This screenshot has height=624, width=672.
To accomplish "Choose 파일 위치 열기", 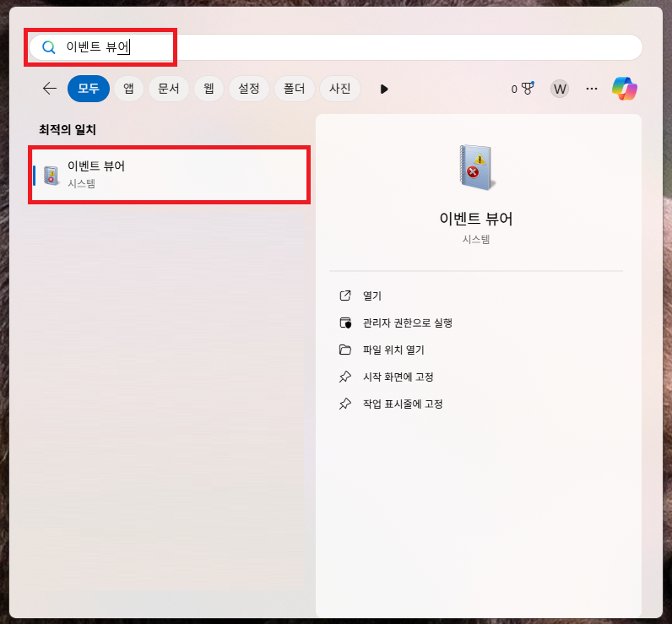I will coord(393,350).
